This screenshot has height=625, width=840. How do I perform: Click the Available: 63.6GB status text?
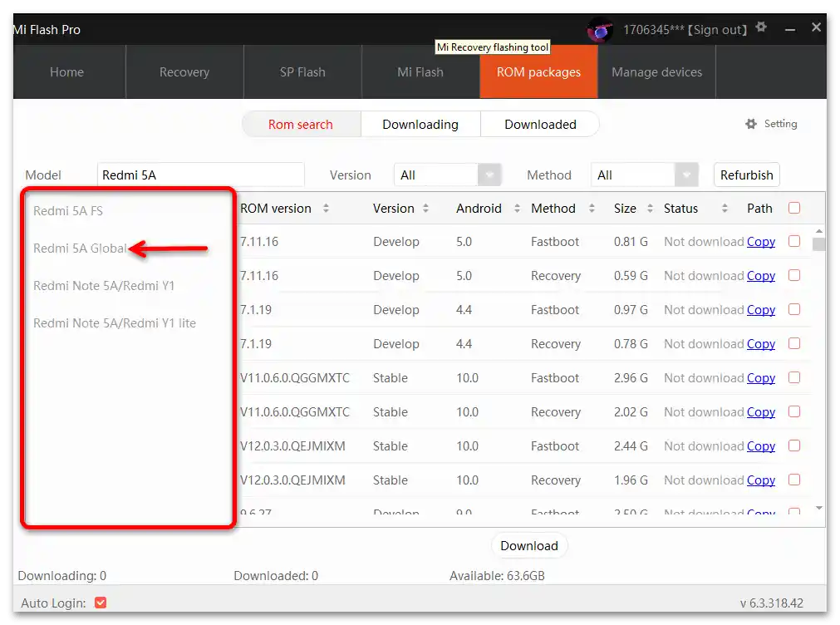[x=497, y=576]
